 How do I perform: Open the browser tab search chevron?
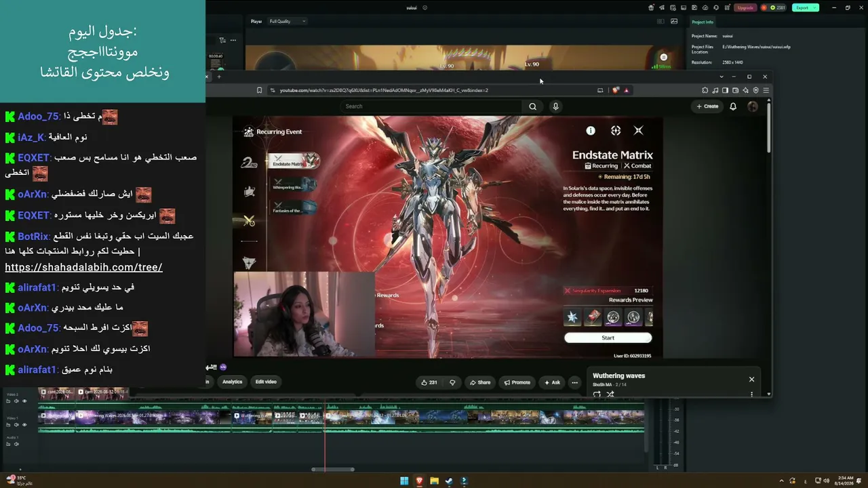pyautogui.click(x=722, y=77)
